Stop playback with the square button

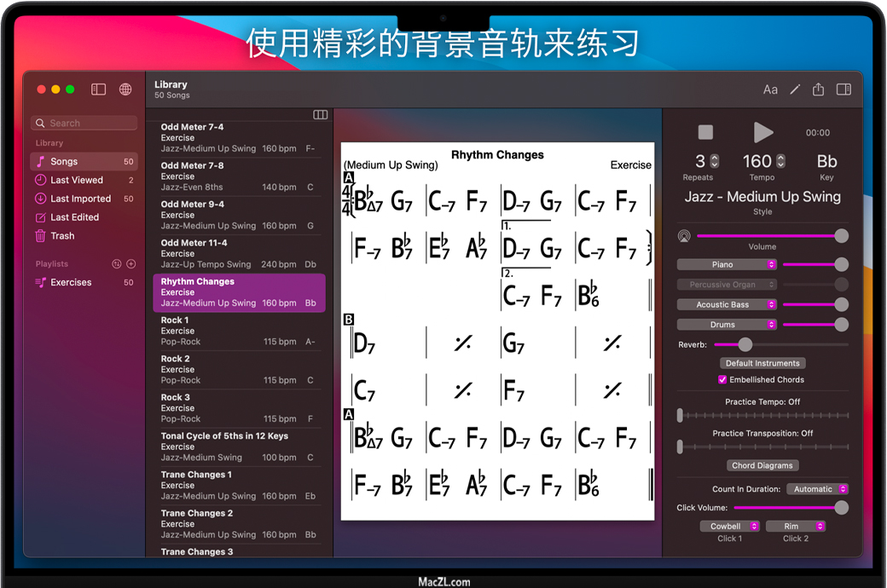click(x=705, y=132)
